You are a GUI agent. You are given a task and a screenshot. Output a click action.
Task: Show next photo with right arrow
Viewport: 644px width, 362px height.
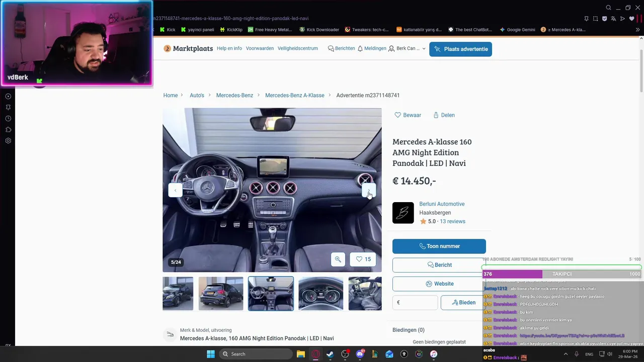[369, 190]
